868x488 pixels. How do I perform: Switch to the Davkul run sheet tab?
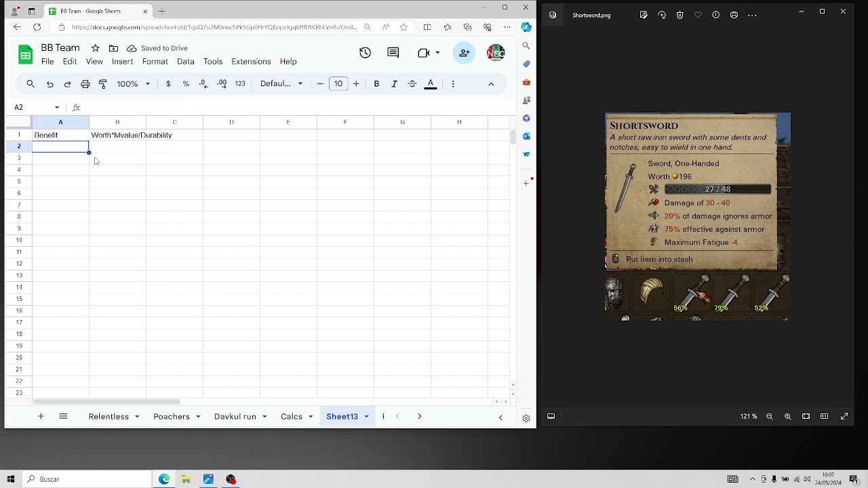coord(235,416)
